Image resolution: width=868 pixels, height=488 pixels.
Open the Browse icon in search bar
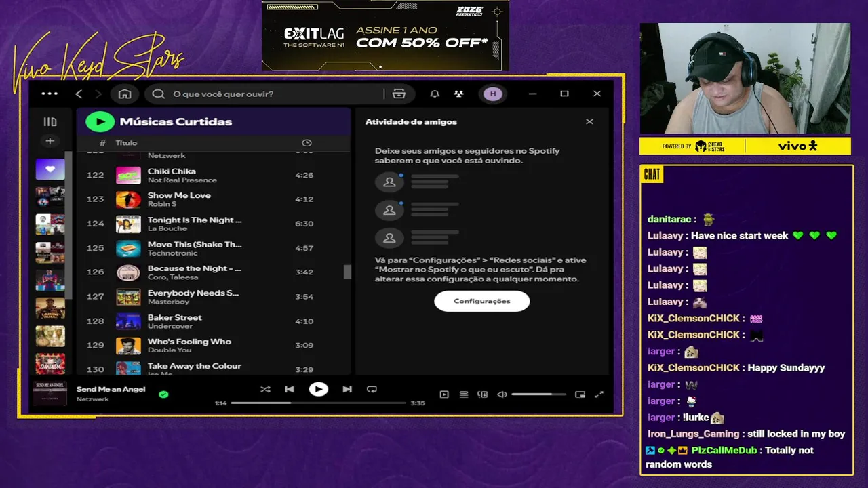coord(399,94)
